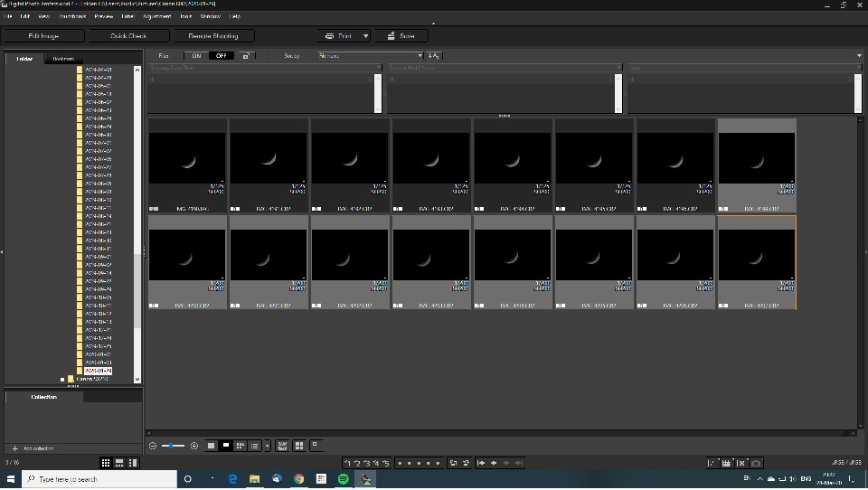
Task: Open the Adjustment menu
Action: point(156,16)
